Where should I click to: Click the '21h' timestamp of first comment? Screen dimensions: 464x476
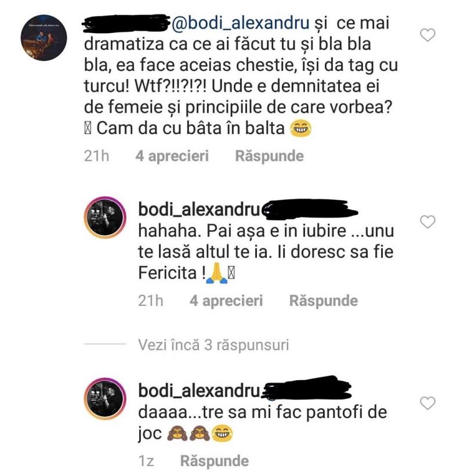pos(96,156)
